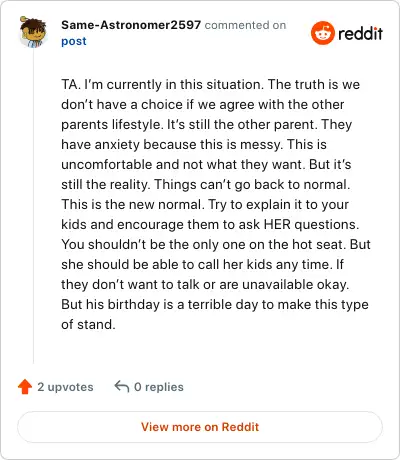Open the commenter's avatar image
Image resolution: width=400 pixels, height=460 pixels.
pyautogui.click(x=33, y=32)
